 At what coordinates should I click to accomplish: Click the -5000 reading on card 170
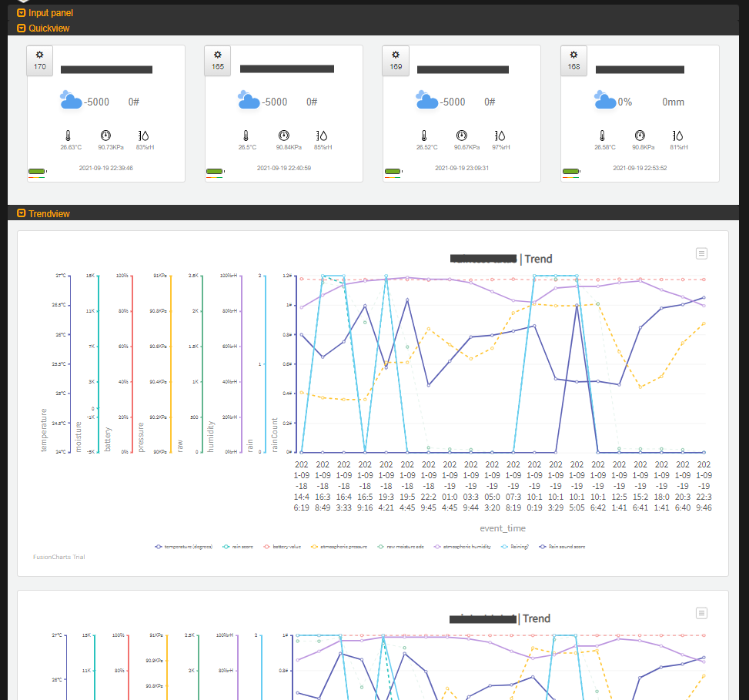click(x=96, y=102)
